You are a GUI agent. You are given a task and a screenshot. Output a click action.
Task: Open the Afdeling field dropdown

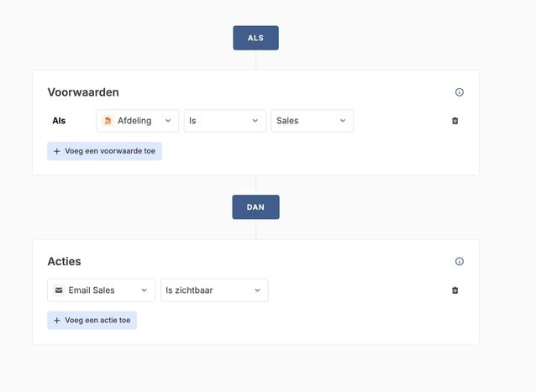click(x=138, y=121)
